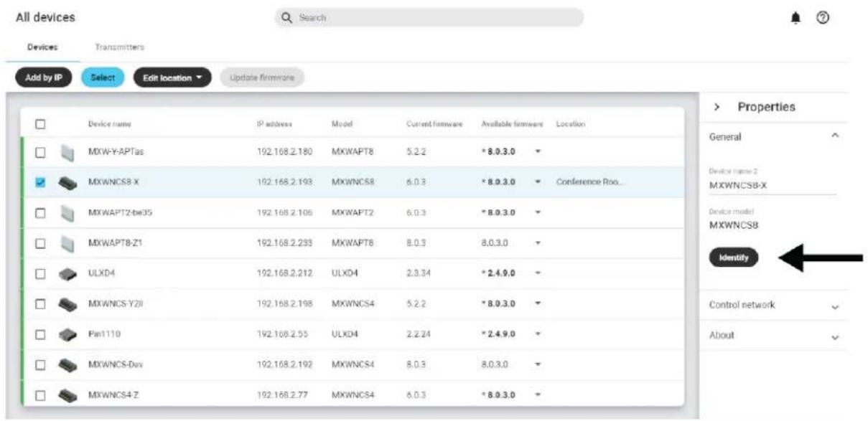Click the charger icon for MXWNCS4-Z
The image size is (868, 421).
(67, 394)
